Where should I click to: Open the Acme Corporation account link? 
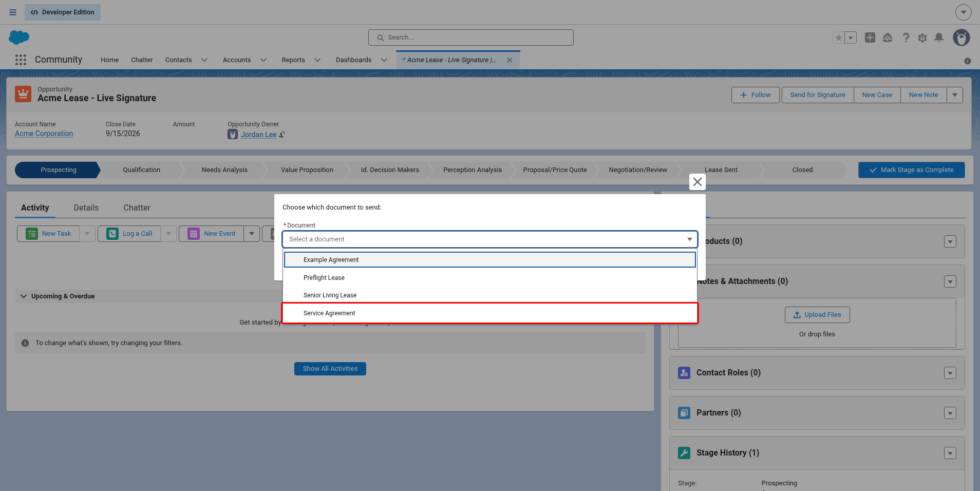pos(44,134)
